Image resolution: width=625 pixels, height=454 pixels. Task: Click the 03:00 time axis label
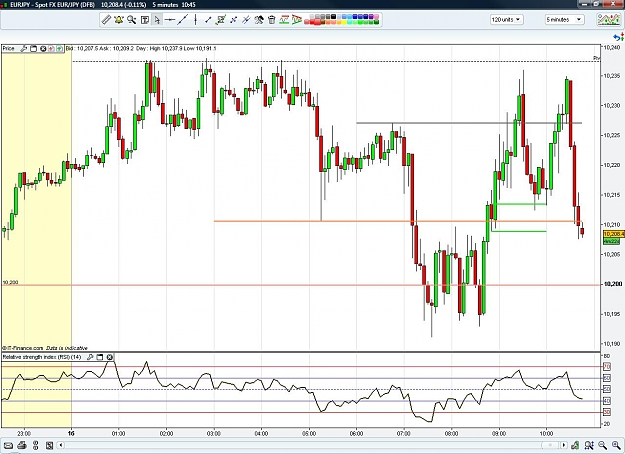click(214, 434)
